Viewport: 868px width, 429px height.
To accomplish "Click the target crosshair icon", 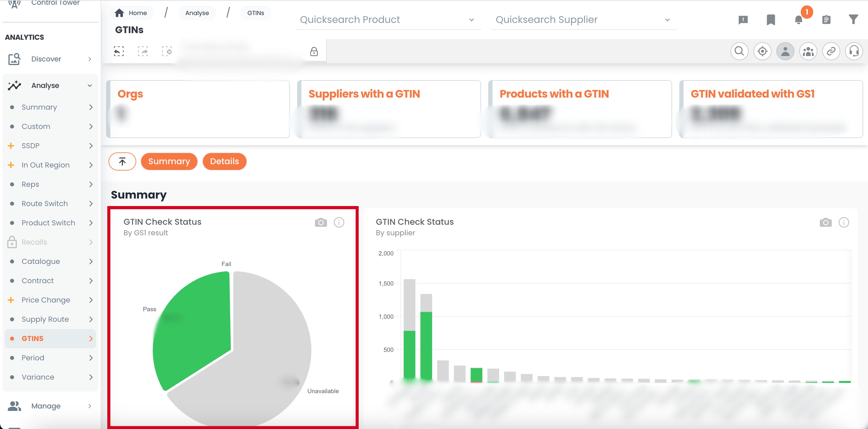I will click(762, 51).
